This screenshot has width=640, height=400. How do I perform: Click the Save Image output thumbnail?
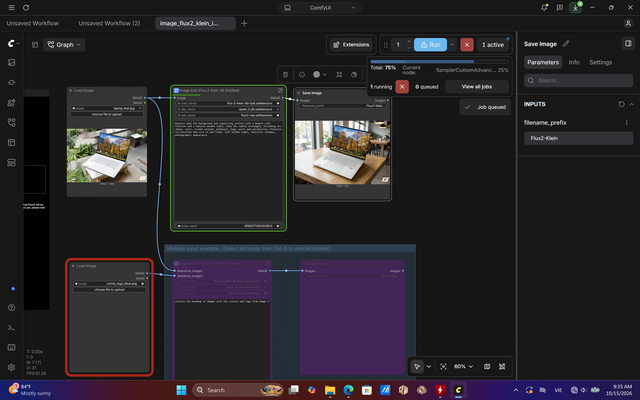tap(342, 152)
